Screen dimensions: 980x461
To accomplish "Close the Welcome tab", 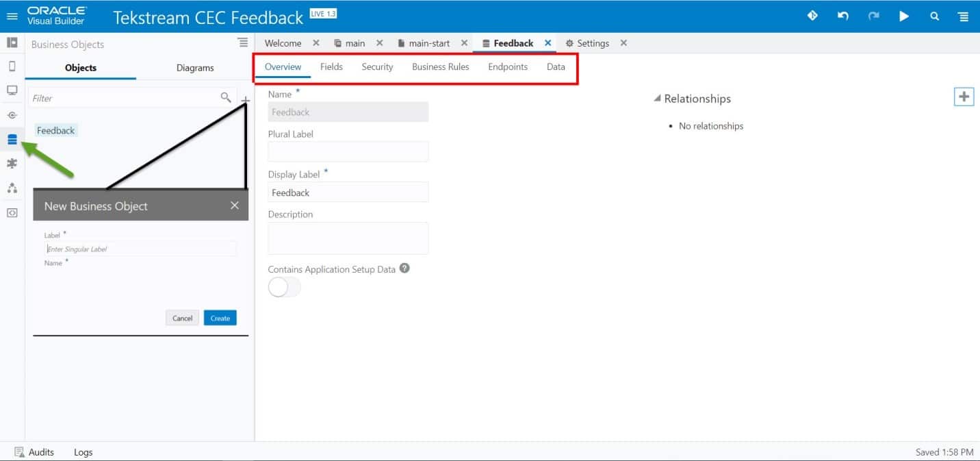I will 316,42.
